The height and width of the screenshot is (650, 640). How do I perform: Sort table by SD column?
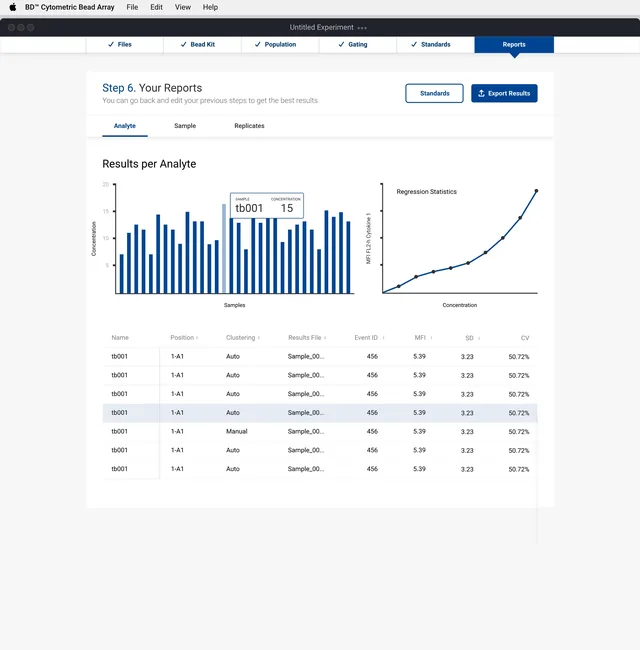point(473,338)
